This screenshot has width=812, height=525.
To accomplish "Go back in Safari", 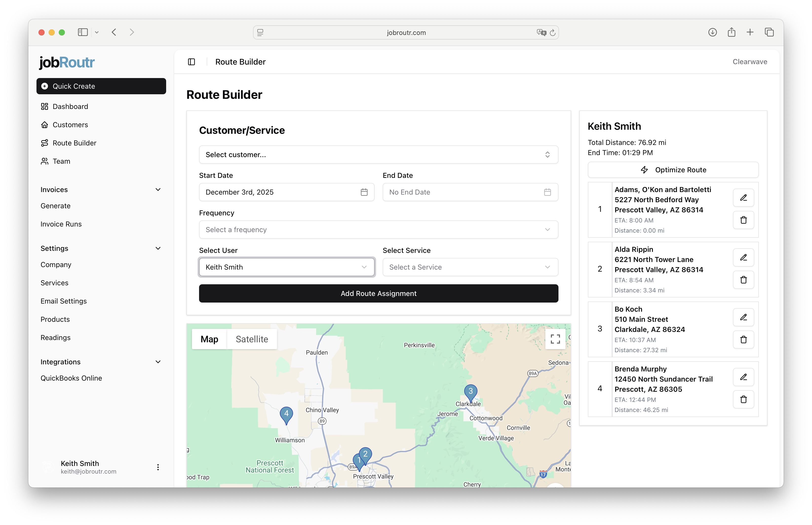I will coord(114,32).
